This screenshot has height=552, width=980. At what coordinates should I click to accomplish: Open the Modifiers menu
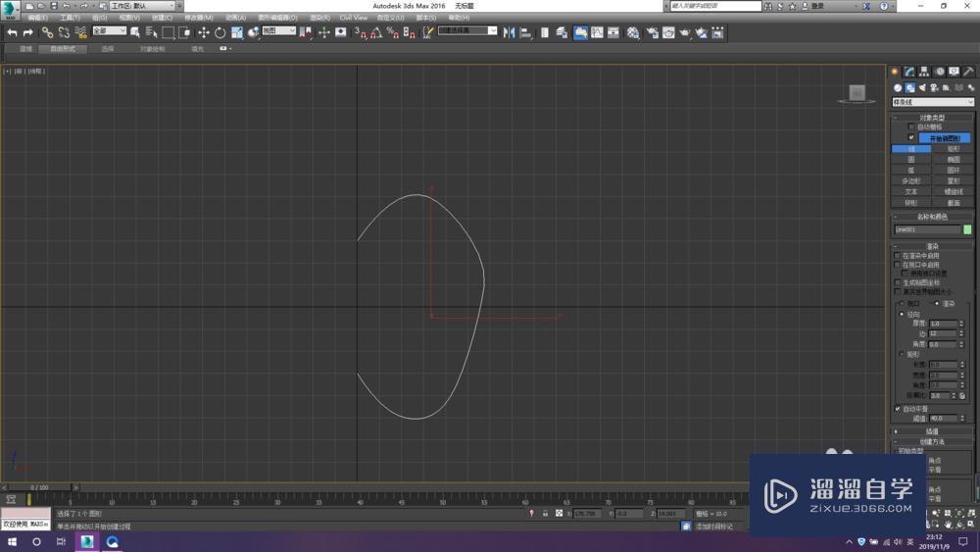[198, 18]
